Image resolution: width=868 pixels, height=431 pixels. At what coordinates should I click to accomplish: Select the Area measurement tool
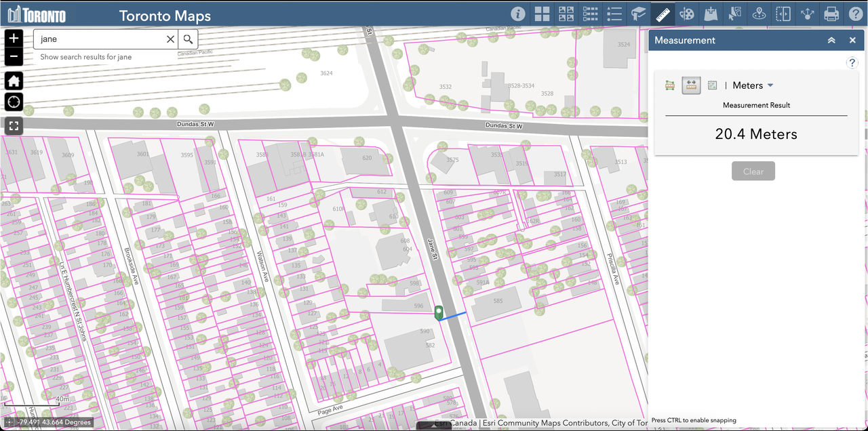point(670,85)
